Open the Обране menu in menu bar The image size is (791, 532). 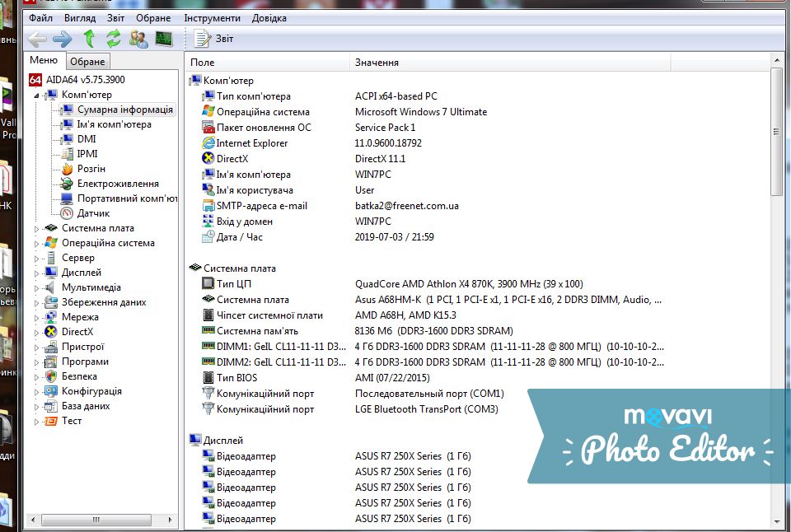(153, 18)
